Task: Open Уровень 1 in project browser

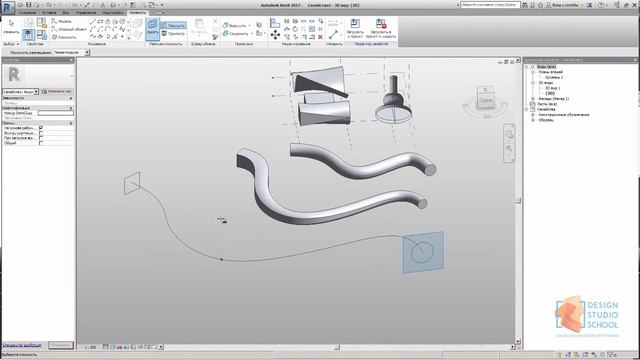Action: [554, 77]
